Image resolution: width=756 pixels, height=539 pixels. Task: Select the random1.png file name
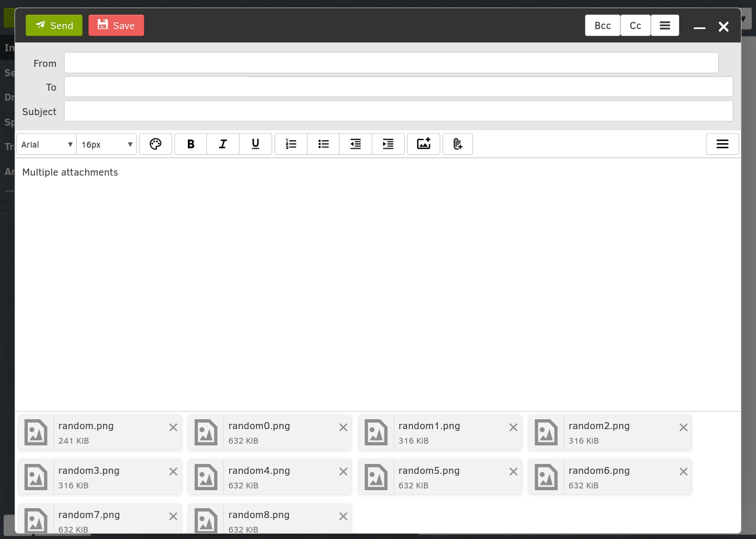pyautogui.click(x=429, y=426)
